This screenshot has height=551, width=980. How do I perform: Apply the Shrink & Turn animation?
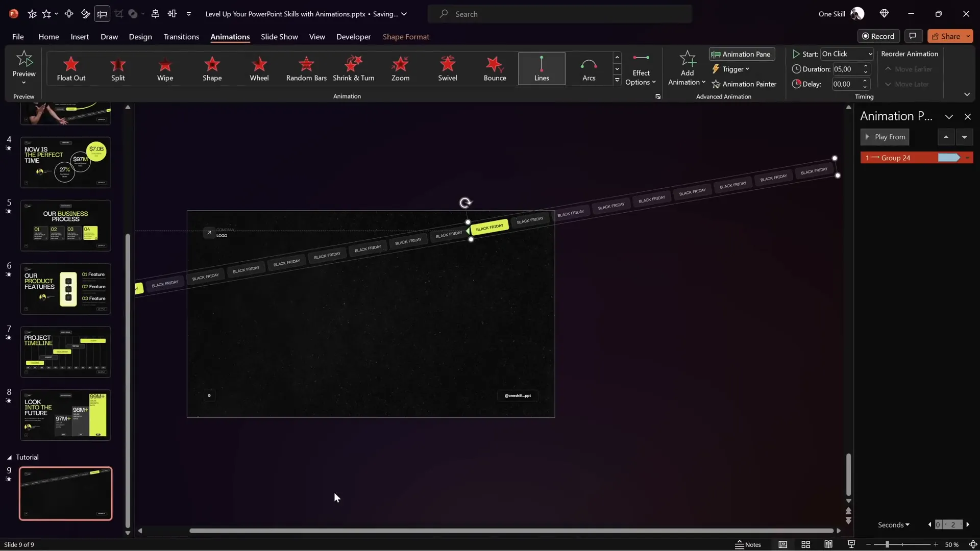[353, 68]
